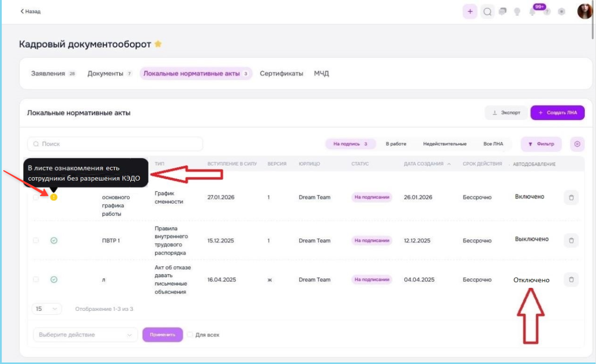This screenshot has width=596, height=364.
Task: Click Вступление в силу column header
Action: (231, 164)
